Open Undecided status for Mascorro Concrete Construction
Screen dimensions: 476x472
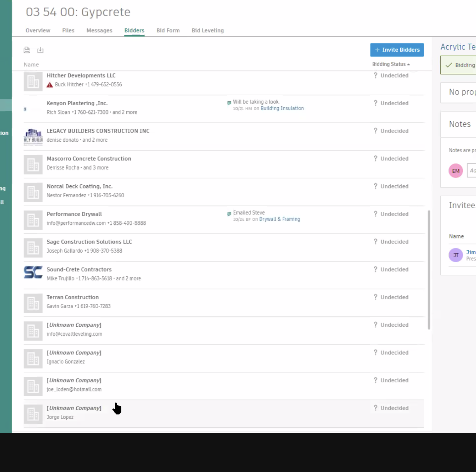pos(391,158)
